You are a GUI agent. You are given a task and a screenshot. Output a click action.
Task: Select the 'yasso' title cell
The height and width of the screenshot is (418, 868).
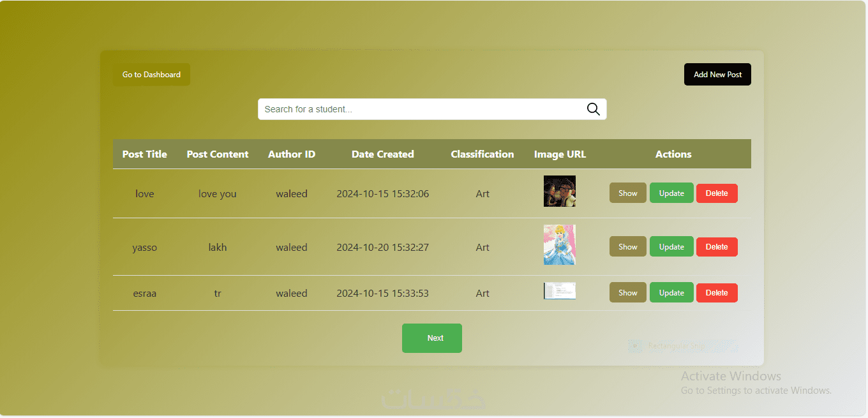tap(145, 247)
